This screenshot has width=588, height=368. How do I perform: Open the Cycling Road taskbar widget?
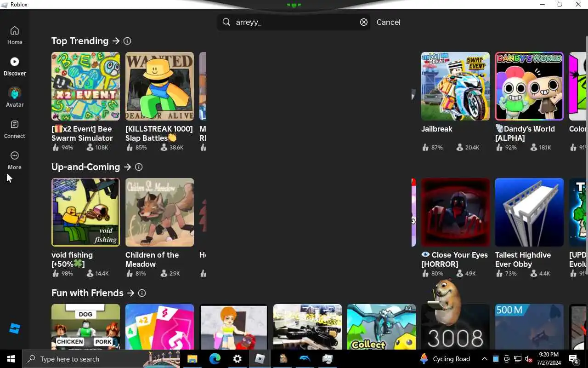[x=445, y=359]
